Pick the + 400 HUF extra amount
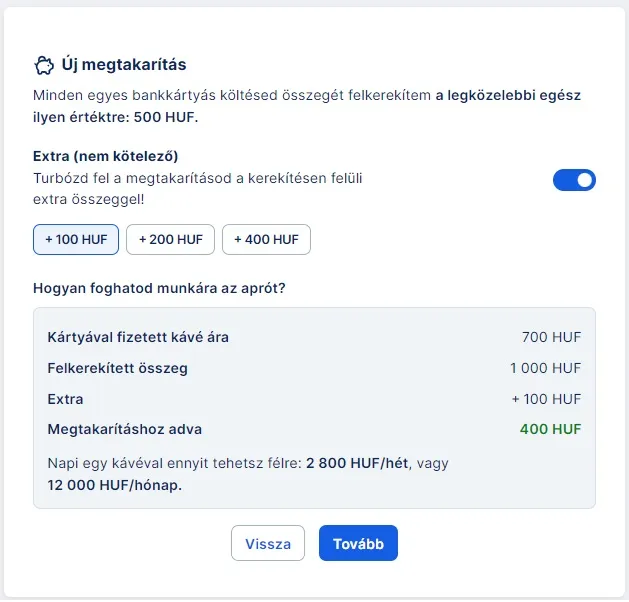629x602 pixels. coord(266,240)
